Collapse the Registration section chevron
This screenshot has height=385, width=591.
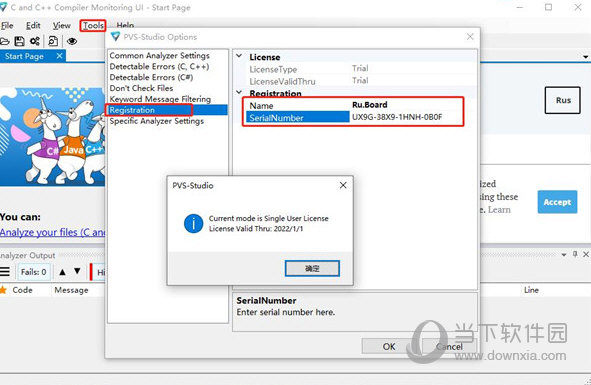pos(239,92)
